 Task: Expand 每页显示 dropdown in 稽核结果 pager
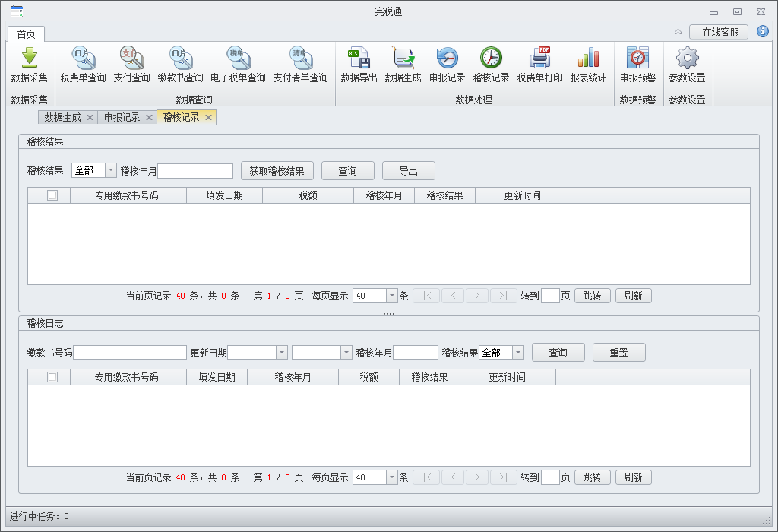[x=392, y=296]
